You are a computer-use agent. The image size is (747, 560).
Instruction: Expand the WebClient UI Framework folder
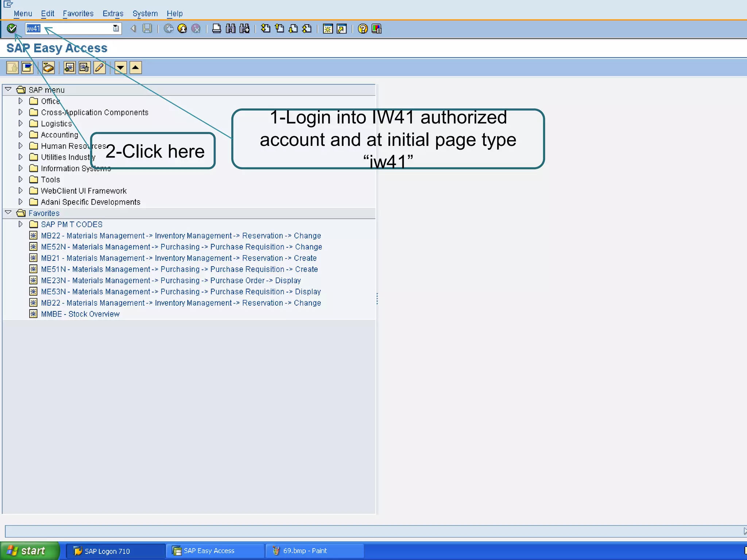[20, 190]
